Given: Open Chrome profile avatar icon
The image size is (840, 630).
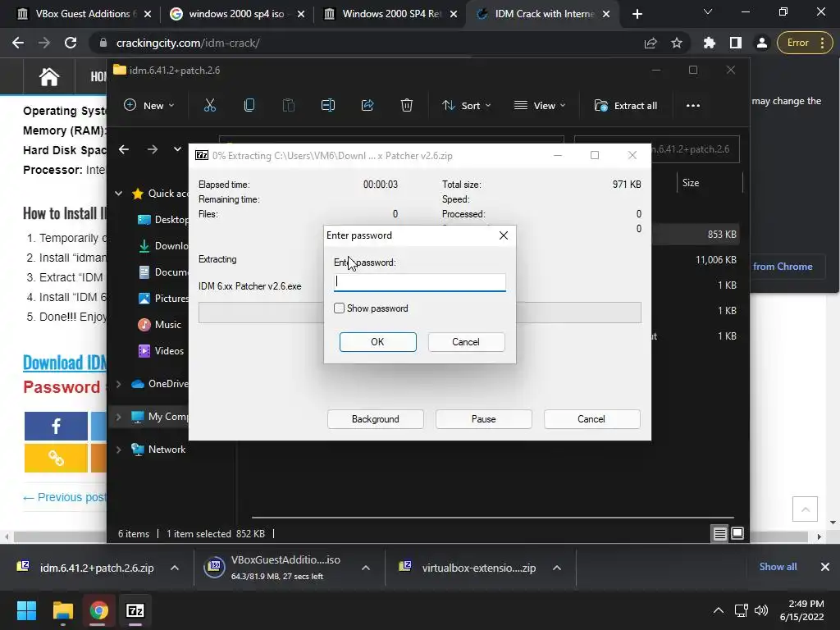Looking at the screenshot, I should click(762, 43).
